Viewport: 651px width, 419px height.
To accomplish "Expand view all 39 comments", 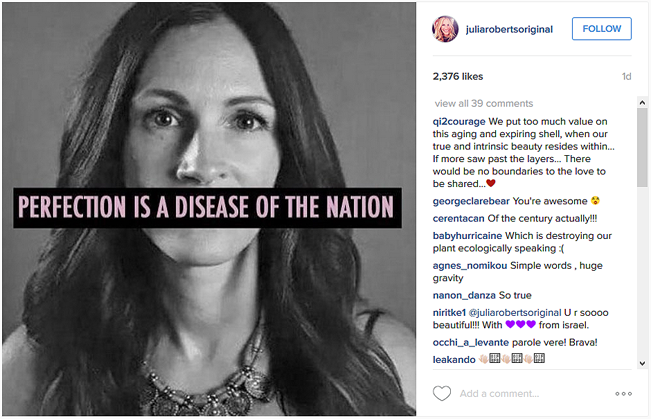I will tap(484, 103).
